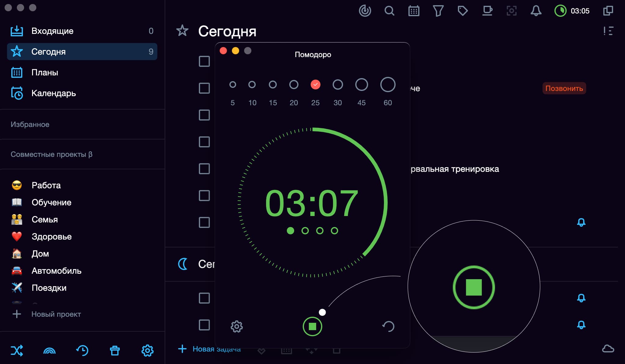Select 20 minute Pomodoro duration
The width and height of the screenshot is (625, 364).
[294, 85]
